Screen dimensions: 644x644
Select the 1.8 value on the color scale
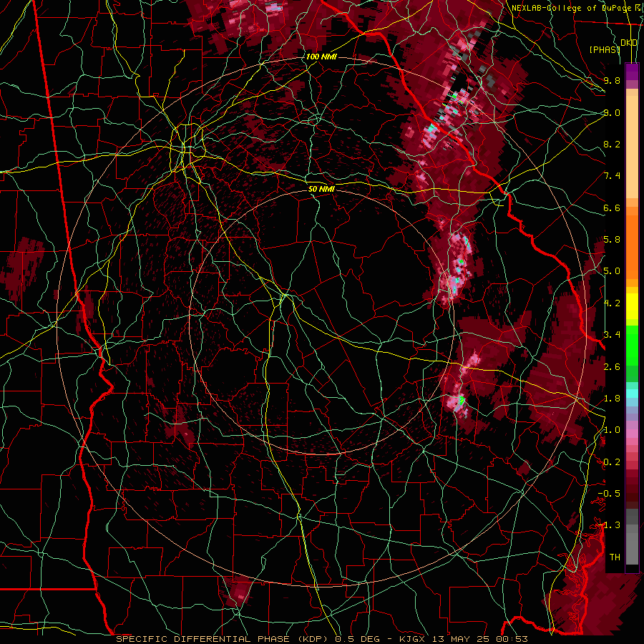(x=612, y=399)
